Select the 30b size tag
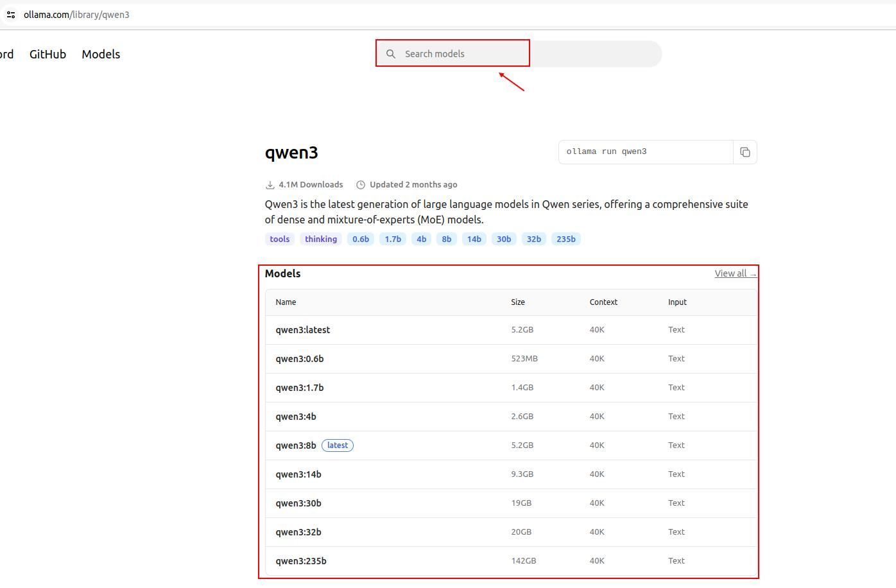896x588 pixels. pos(504,239)
